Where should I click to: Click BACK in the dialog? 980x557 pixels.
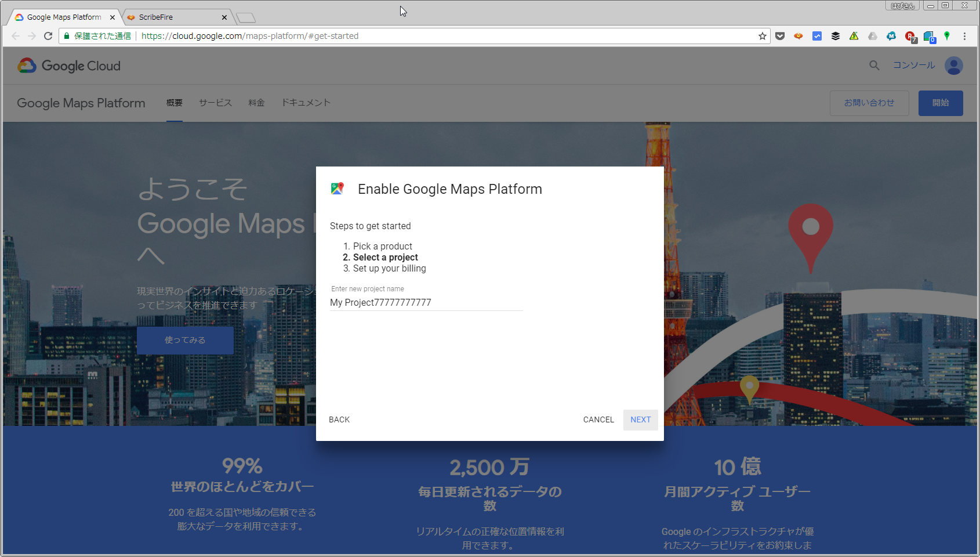[x=339, y=419]
